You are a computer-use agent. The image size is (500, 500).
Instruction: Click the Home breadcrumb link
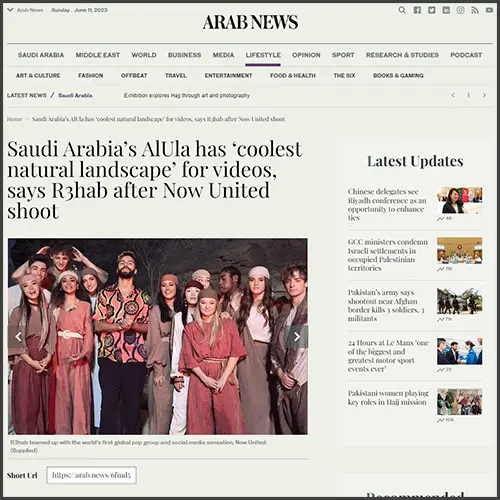tap(15, 119)
